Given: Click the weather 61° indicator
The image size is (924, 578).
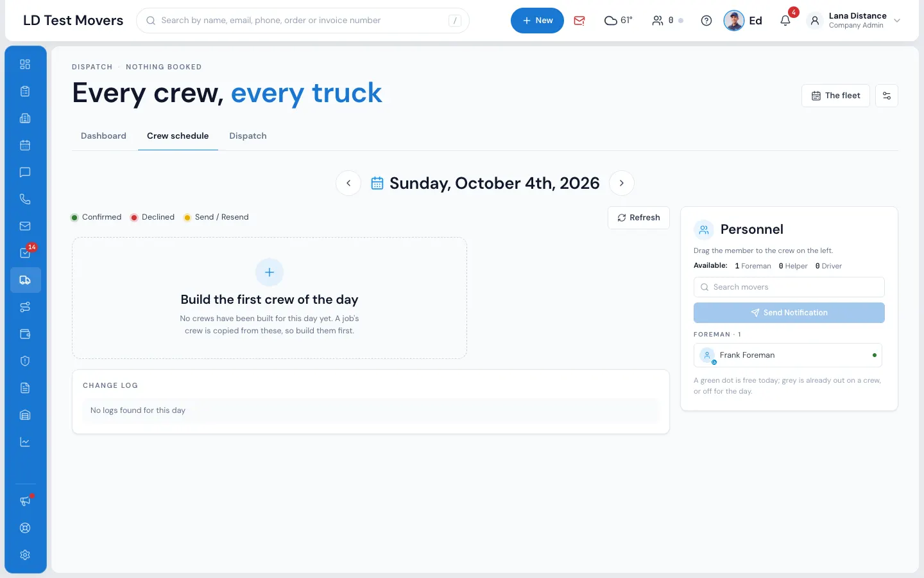Looking at the screenshot, I should pyautogui.click(x=619, y=21).
